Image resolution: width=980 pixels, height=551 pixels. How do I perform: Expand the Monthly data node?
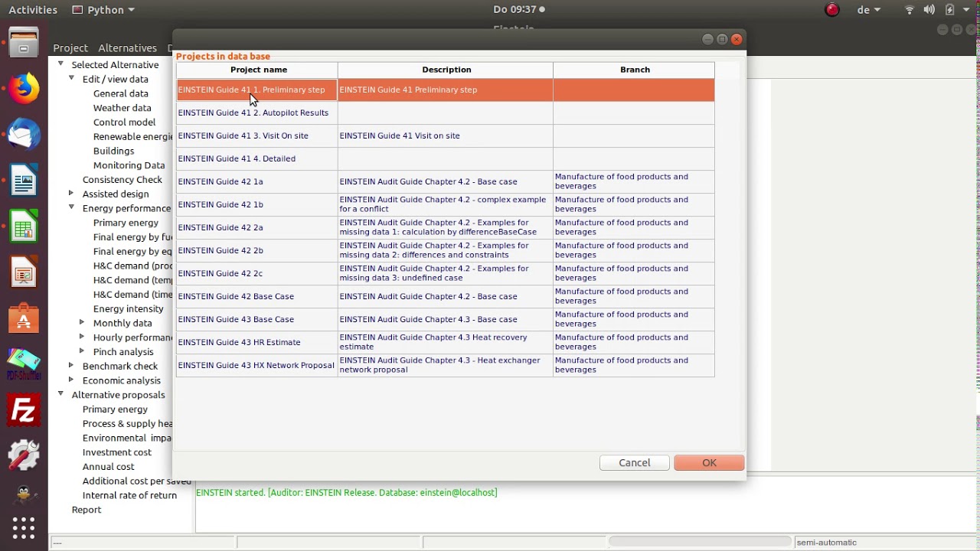point(82,323)
